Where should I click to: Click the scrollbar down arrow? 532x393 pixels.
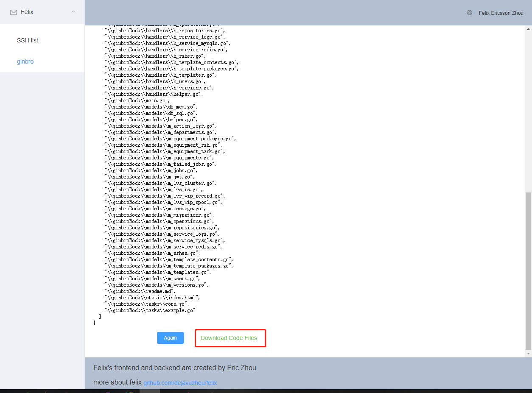click(528, 354)
